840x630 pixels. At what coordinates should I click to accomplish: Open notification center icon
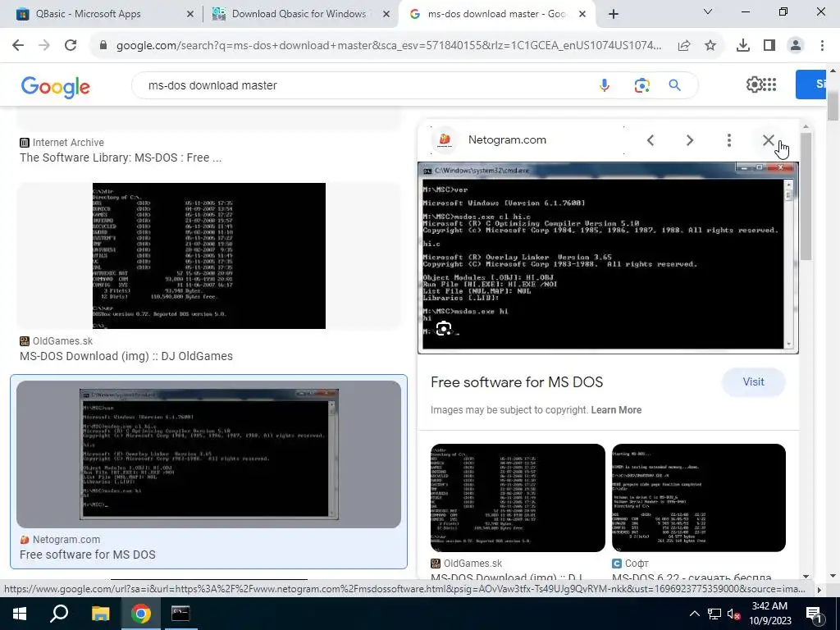(x=814, y=614)
